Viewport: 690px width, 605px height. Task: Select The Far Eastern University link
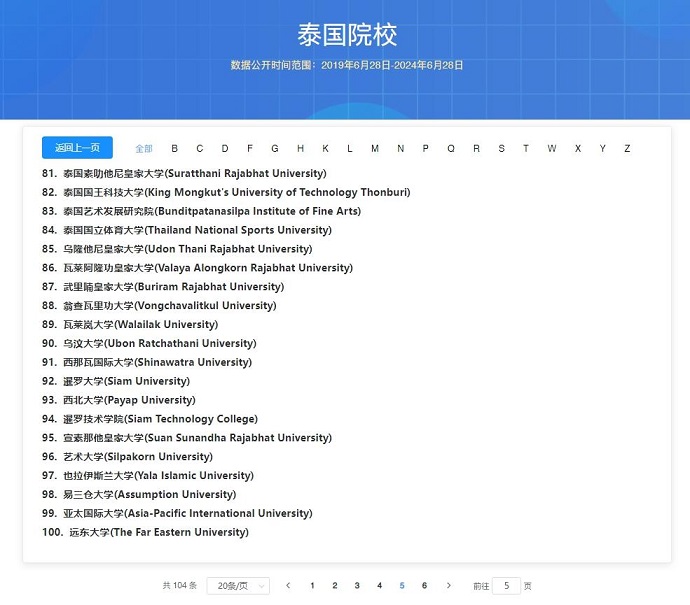pos(158,532)
